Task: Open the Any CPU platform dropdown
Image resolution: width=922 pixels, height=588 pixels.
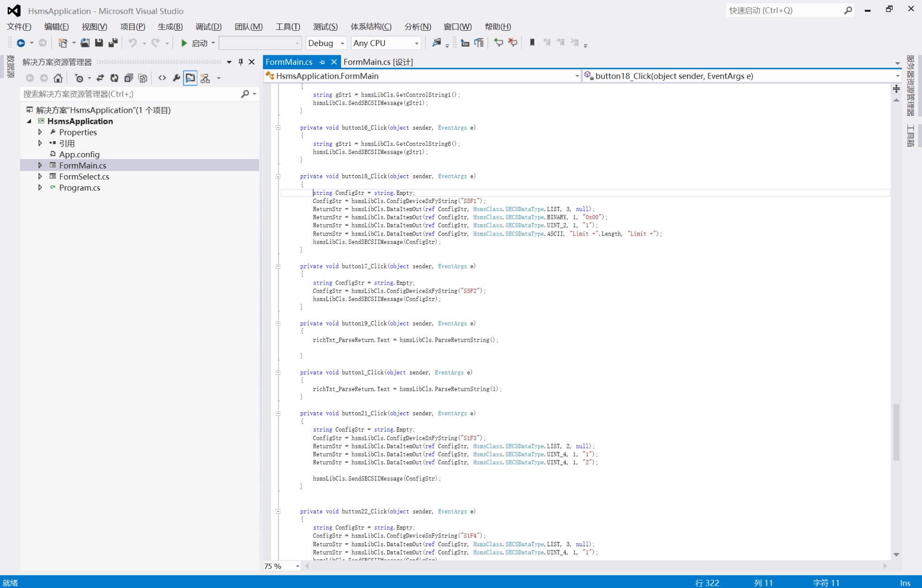Action: tap(386, 43)
